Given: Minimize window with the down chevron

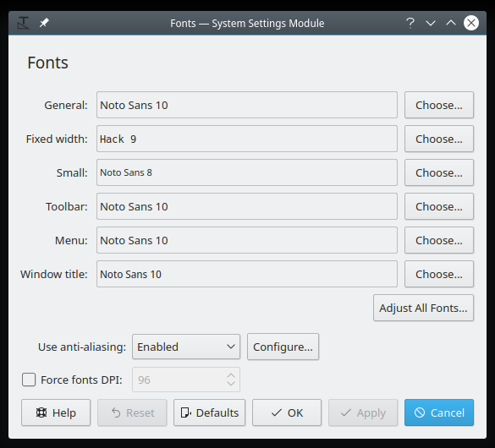Looking at the screenshot, I should 431,23.
